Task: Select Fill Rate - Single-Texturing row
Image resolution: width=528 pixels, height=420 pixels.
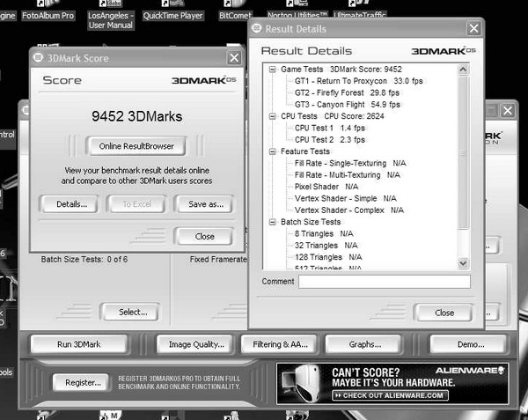Action: 350,164
